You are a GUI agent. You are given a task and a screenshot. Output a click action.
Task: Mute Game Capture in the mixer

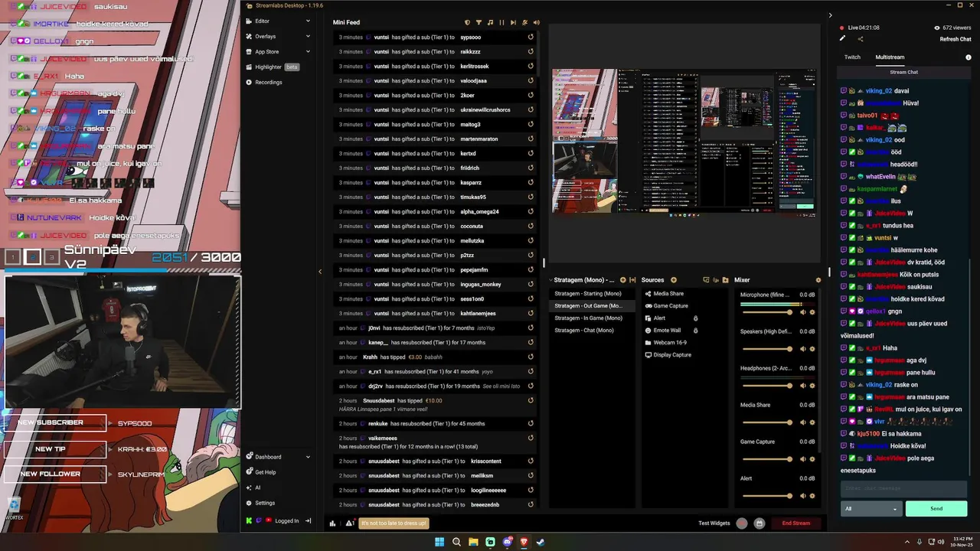pos(803,459)
